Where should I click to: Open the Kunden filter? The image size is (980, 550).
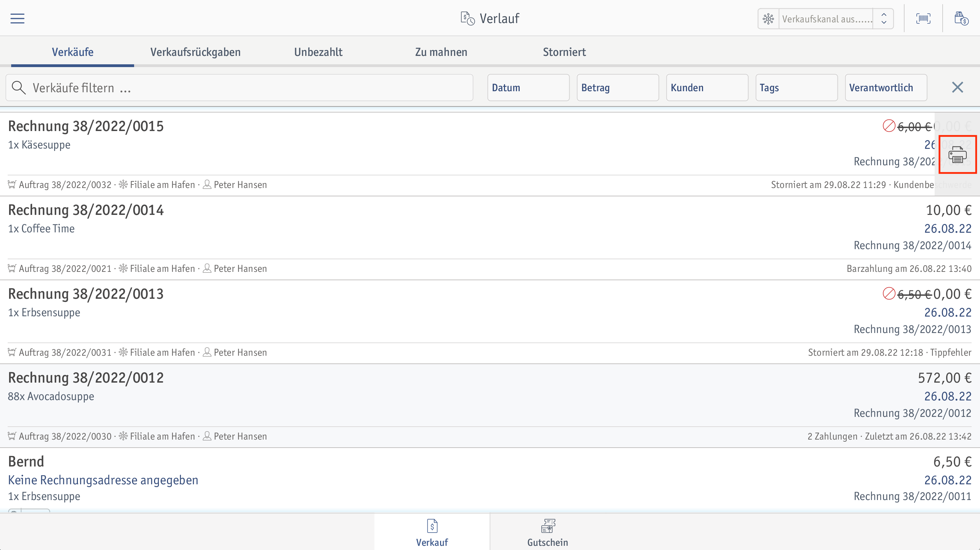(x=707, y=88)
